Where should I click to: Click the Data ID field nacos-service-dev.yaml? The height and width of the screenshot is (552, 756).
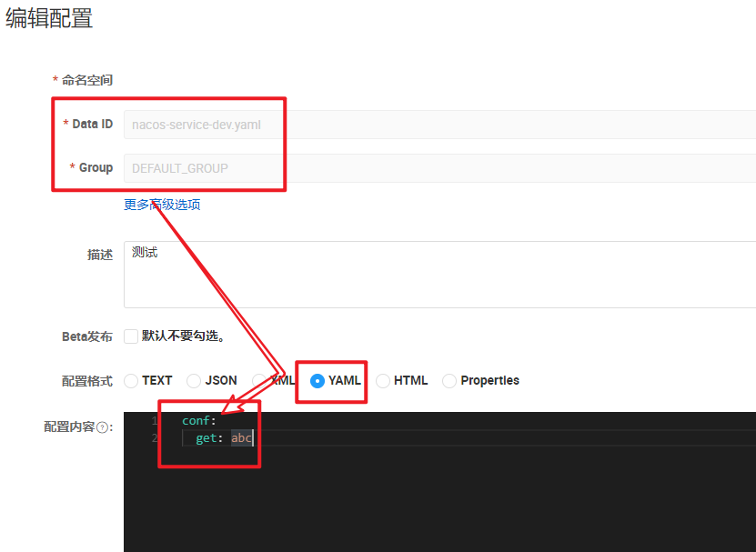437,125
